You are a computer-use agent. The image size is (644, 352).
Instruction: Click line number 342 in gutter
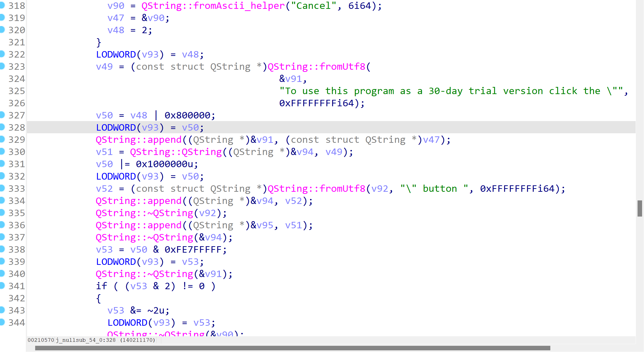click(17, 298)
